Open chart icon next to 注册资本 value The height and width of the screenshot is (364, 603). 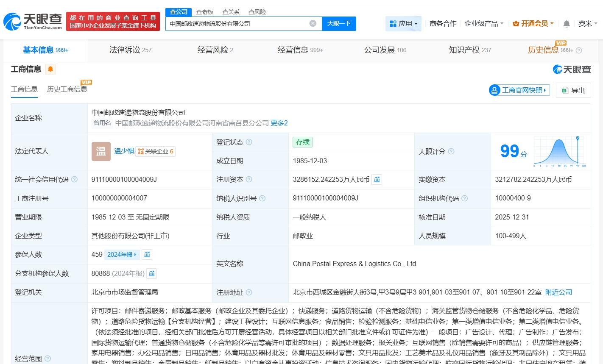click(x=377, y=179)
